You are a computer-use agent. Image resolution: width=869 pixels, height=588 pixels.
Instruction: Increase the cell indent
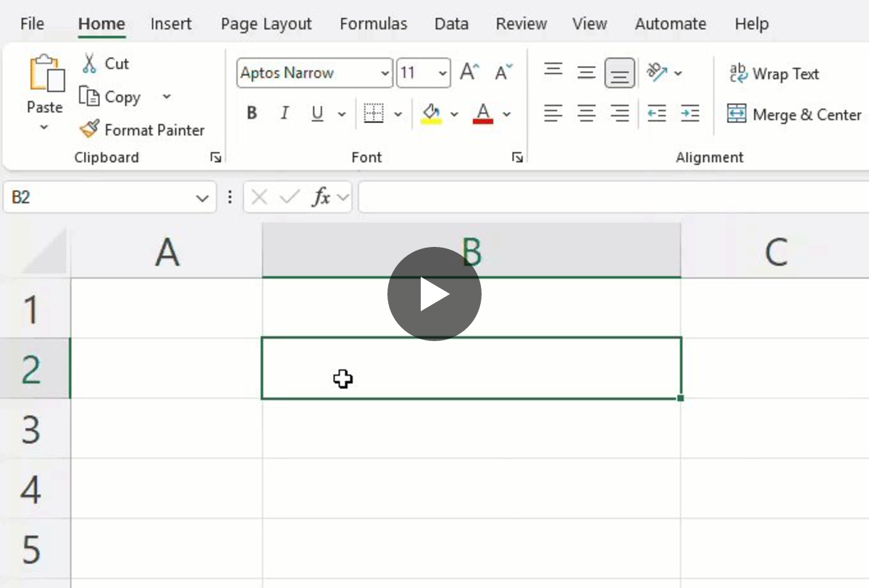(x=690, y=113)
